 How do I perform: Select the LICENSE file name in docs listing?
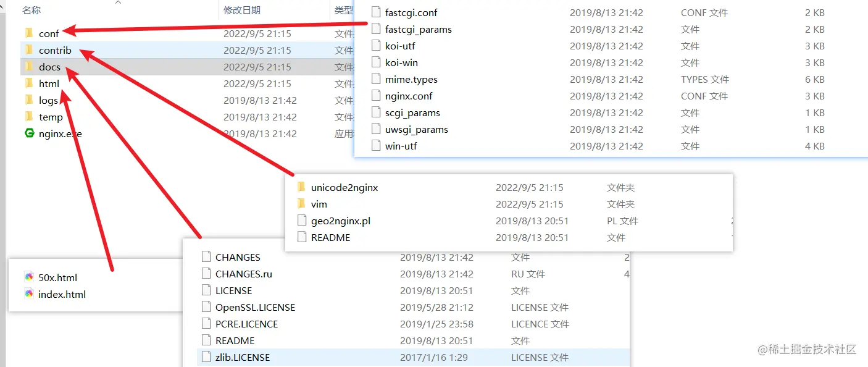click(234, 290)
